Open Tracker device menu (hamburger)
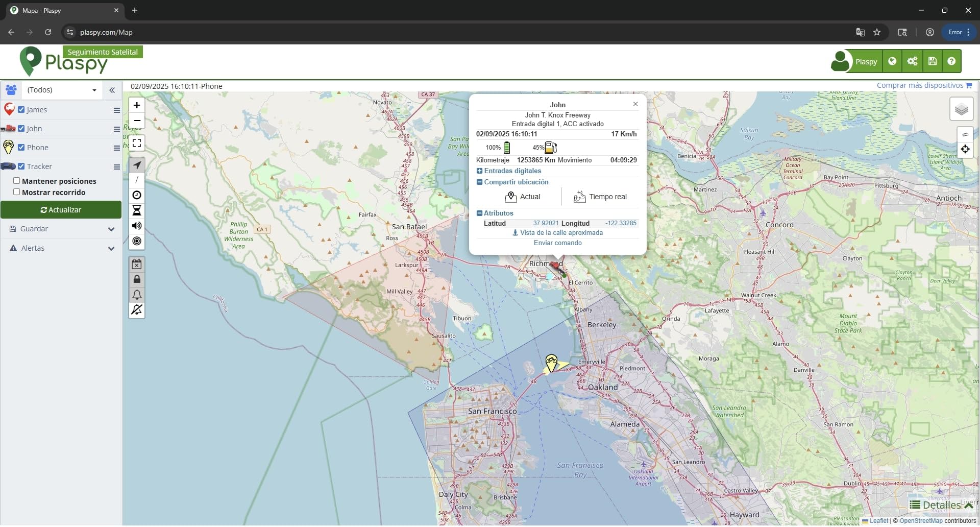980x527 pixels. pos(117,167)
